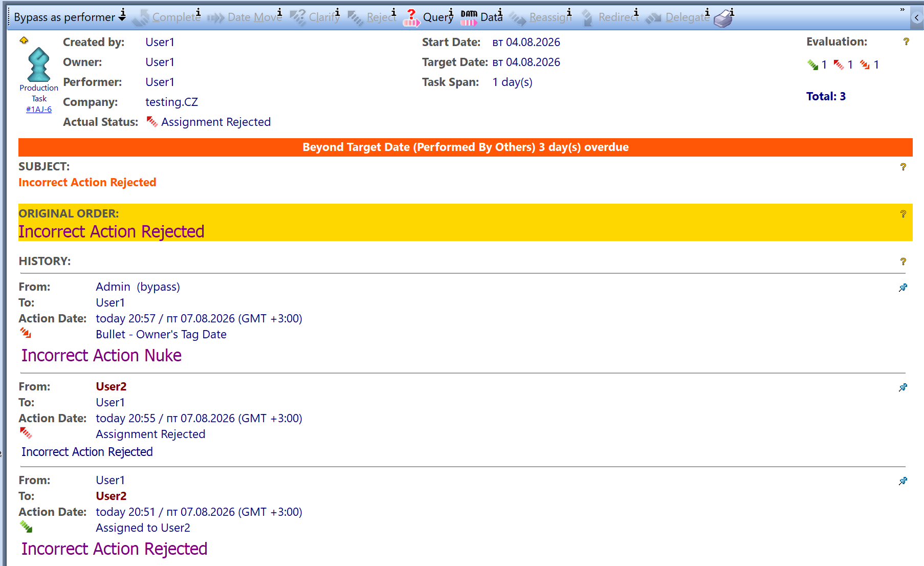Click the Assignment Rejected icon in history

26,433
